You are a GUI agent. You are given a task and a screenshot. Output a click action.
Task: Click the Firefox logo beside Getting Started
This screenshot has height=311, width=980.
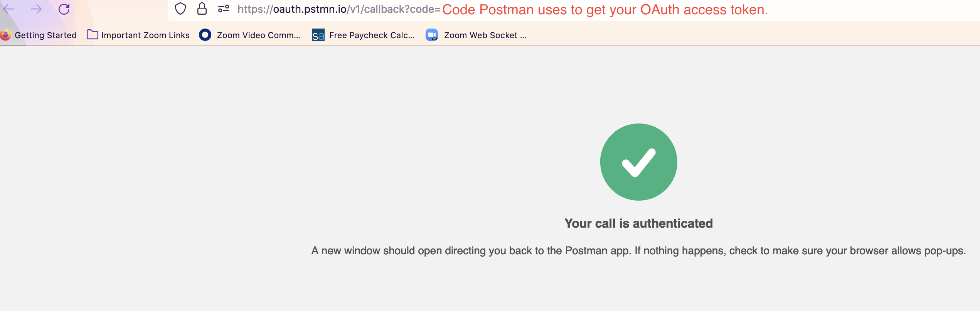click(x=5, y=35)
